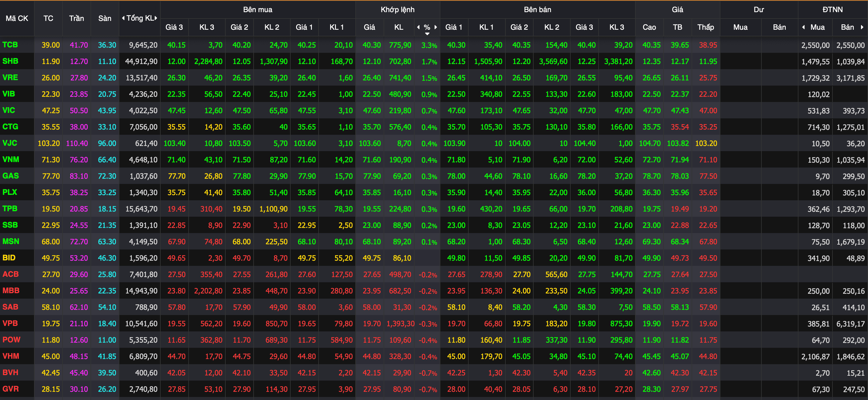Sort by Mã CK column header
This screenshot has height=400, width=868.
pos(17,19)
